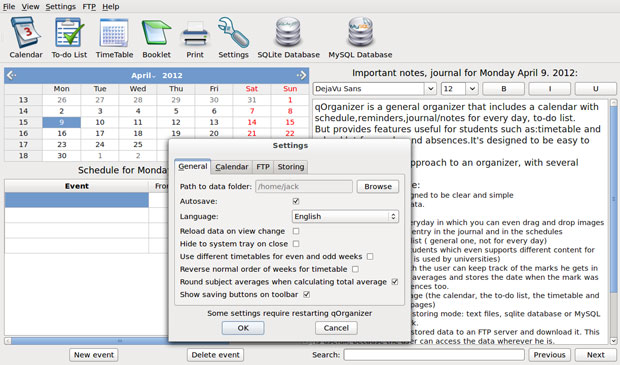Toggle underline U formatting button
Image resolution: width=620 pixels, height=365 pixels.
coord(595,89)
